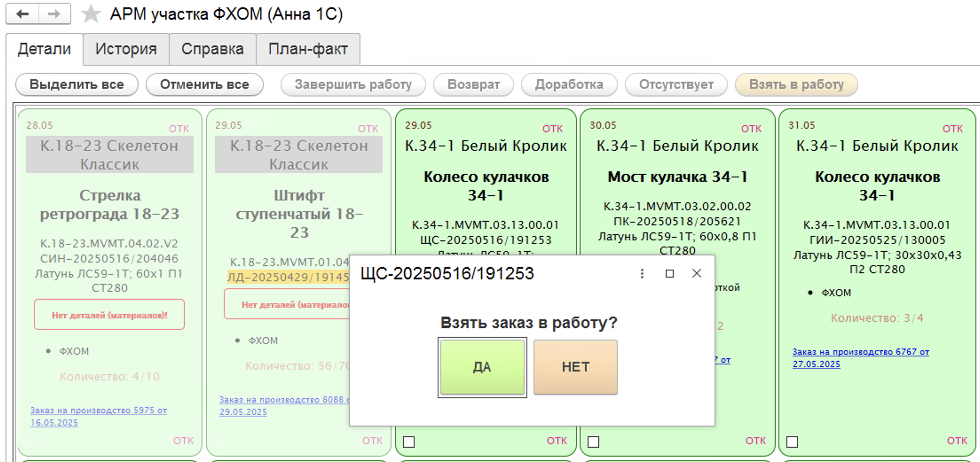The width and height of the screenshot is (980, 462).
Task: Click the Стрелка ретрограда 18-23 card title
Action: tap(110, 204)
